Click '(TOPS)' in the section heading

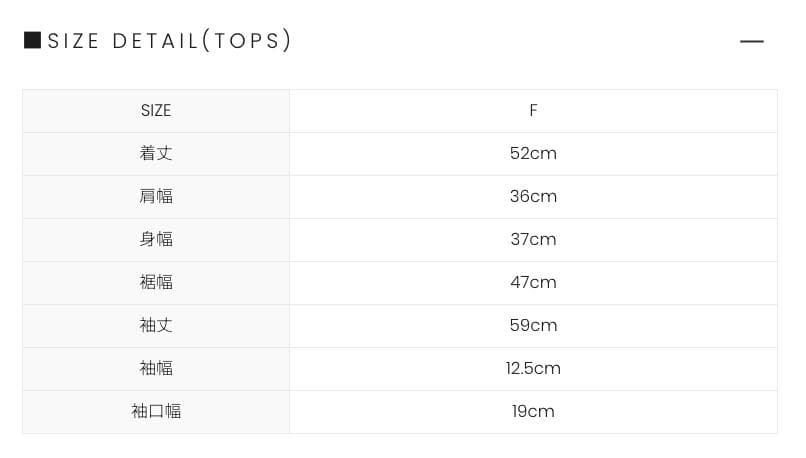point(247,41)
